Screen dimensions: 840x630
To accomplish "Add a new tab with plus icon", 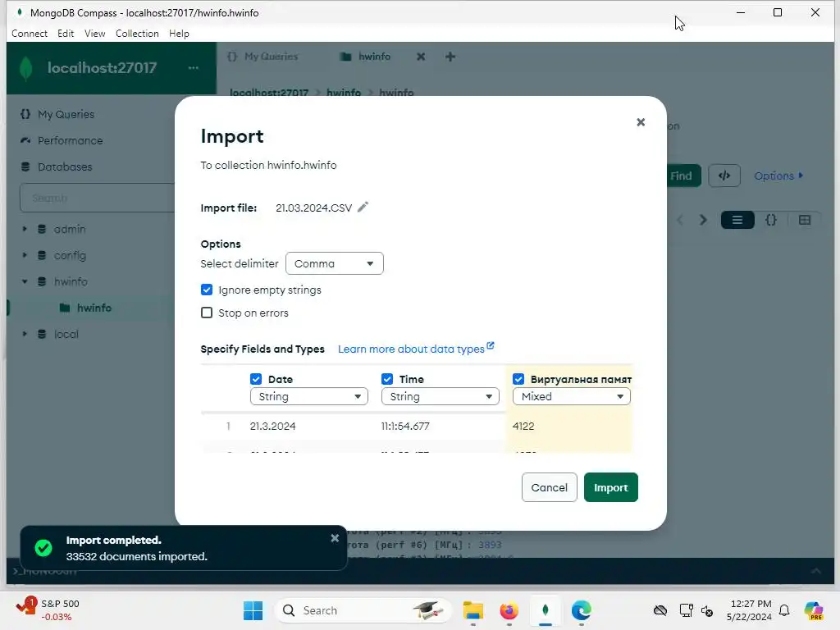I will (450, 57).
